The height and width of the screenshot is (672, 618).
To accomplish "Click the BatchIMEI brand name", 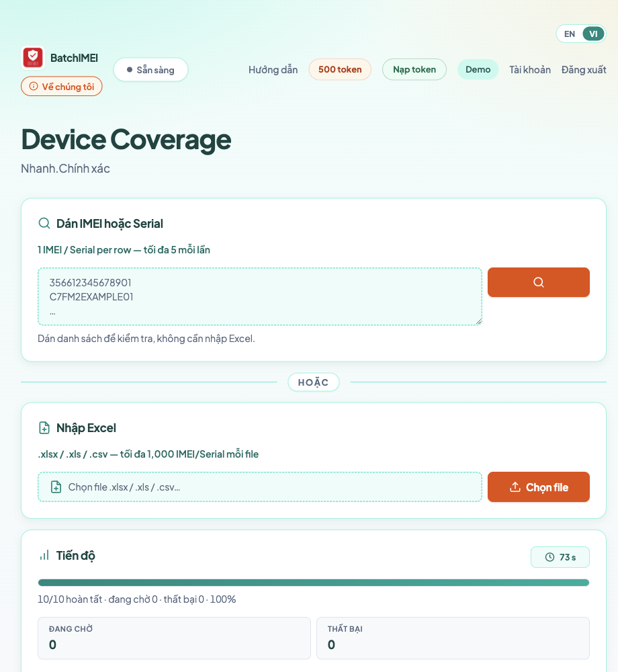I will [74, 58].
